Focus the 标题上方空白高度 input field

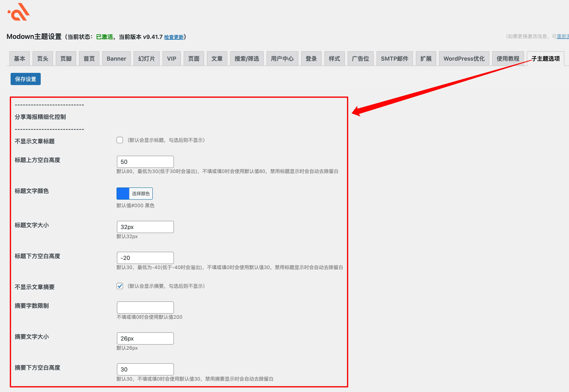145,162
